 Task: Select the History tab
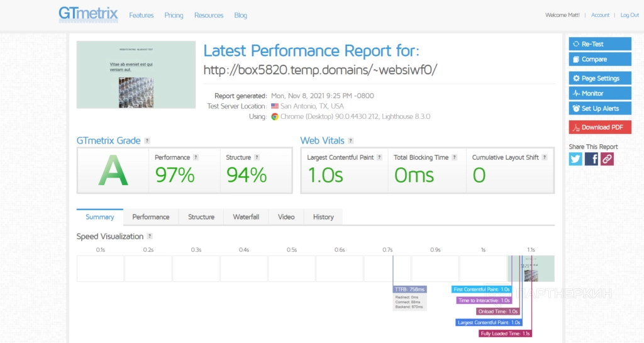click(323, 217)
